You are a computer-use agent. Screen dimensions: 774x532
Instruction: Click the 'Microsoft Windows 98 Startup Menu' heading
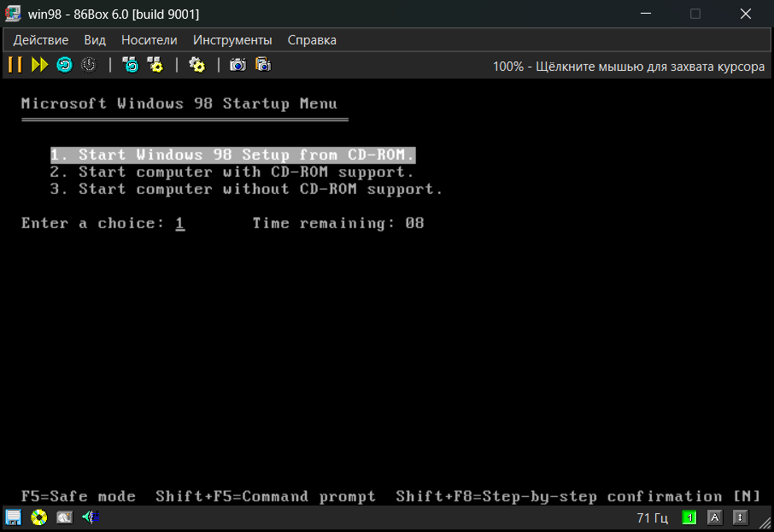[179, 103]
